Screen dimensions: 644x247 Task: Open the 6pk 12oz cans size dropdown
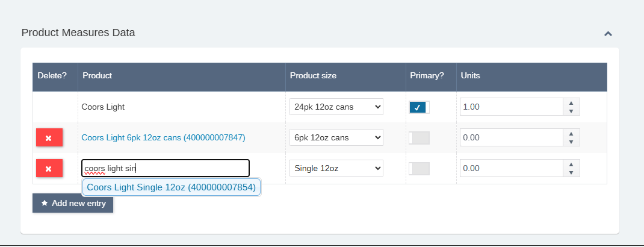336,138
